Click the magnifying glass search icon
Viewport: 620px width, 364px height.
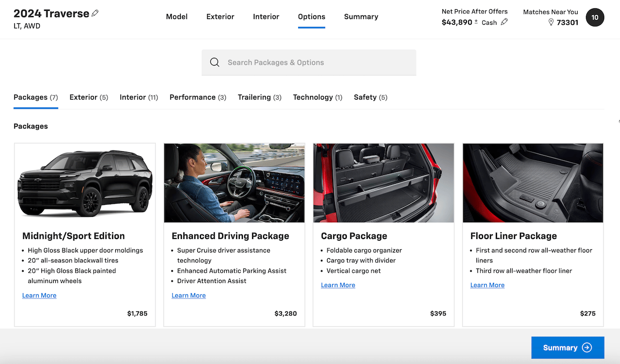click(x=215, y=62)
